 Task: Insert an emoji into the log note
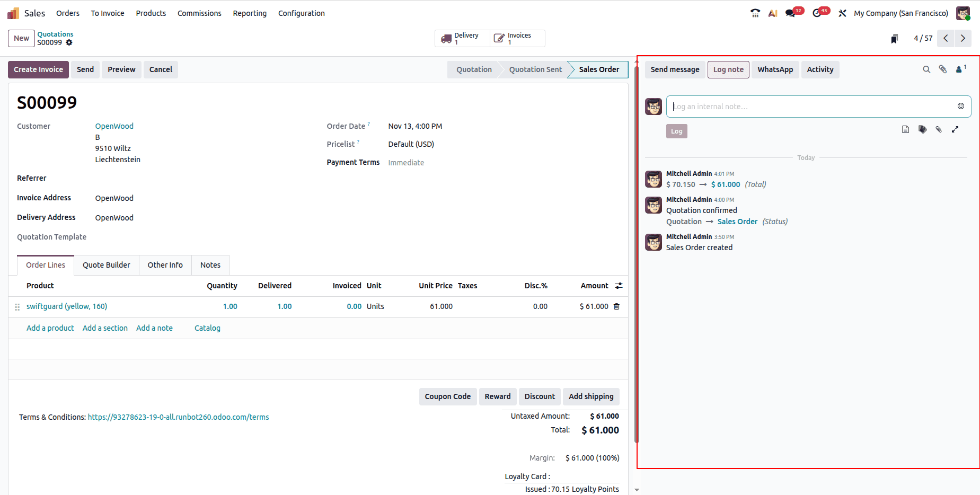click(x=961, y=106)
